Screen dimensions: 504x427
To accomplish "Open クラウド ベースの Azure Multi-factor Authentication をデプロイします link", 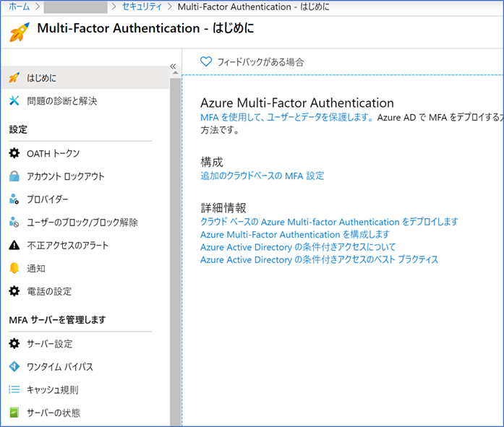I will [329, 222].
